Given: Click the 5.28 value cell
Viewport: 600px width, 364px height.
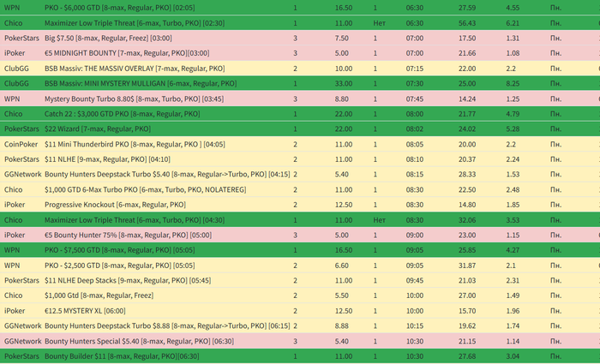Looking at the screenshot, I should (513, 128).
